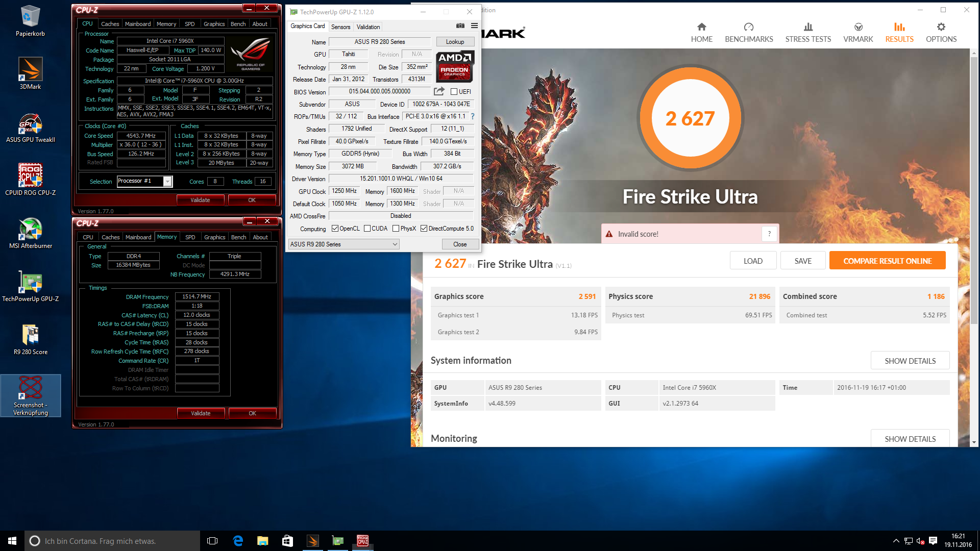Screen dimensions: 980x551
Task: Launch MSI Afterburner desktop icon
Action: tap(30, 233)
